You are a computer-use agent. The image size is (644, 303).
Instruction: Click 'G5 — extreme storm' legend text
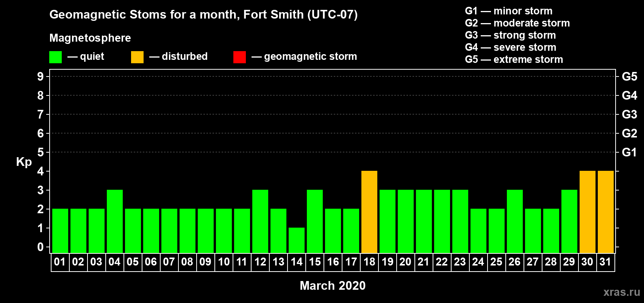pyautogui.click(x=514, y=59)
